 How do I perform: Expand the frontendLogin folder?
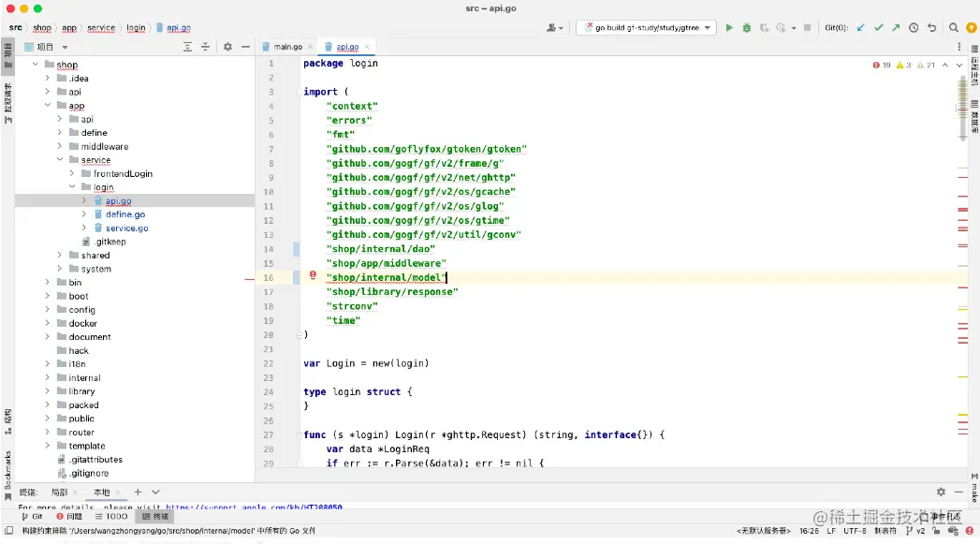click(x=71, y=173)
